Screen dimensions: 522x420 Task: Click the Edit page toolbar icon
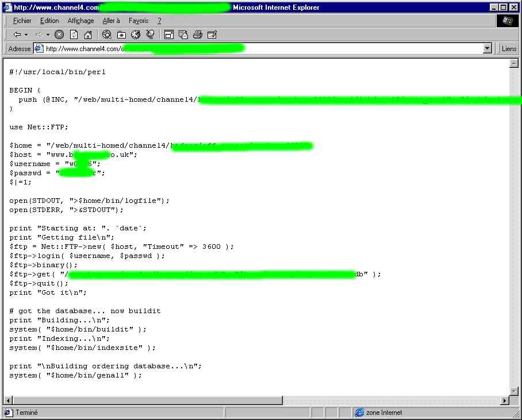(x=212, y=34)
